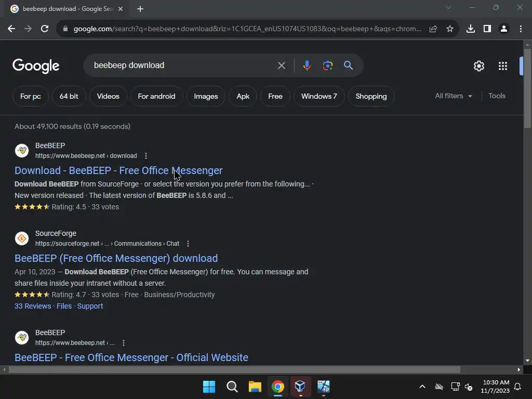
Task: Click the vertical scrollbar down arrow
Action: tap(527, 361)
